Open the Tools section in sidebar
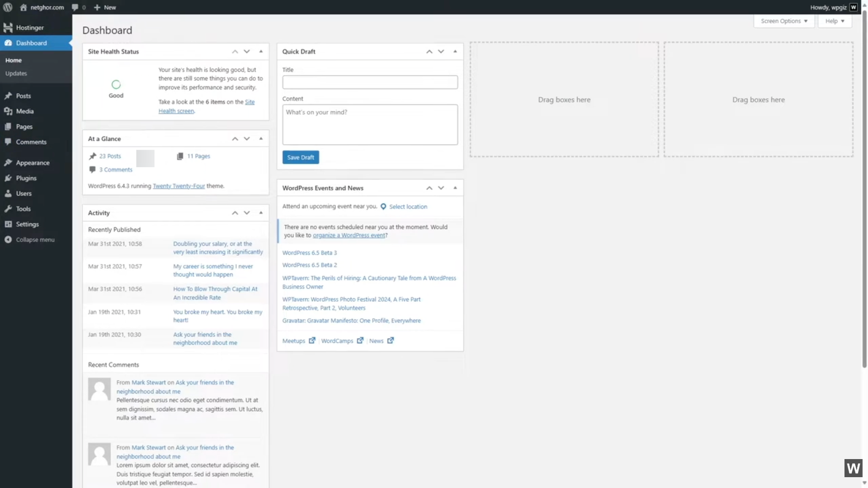 coord(24,209)
